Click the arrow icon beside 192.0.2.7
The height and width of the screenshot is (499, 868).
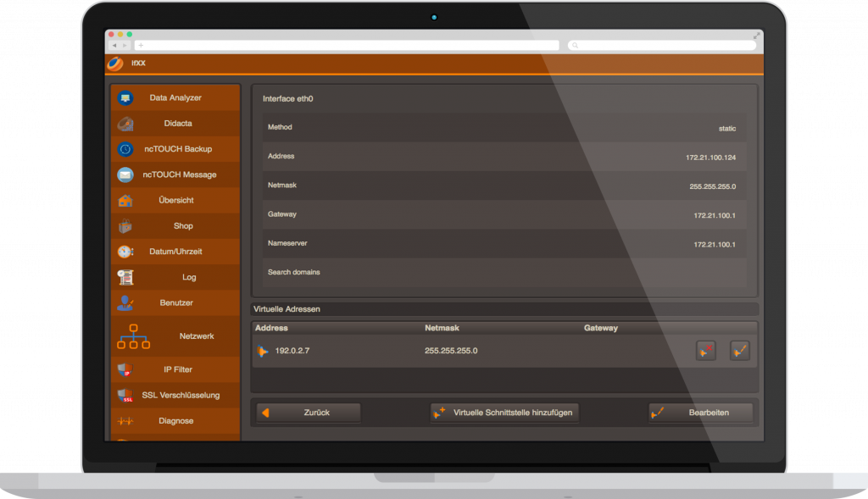263,351
